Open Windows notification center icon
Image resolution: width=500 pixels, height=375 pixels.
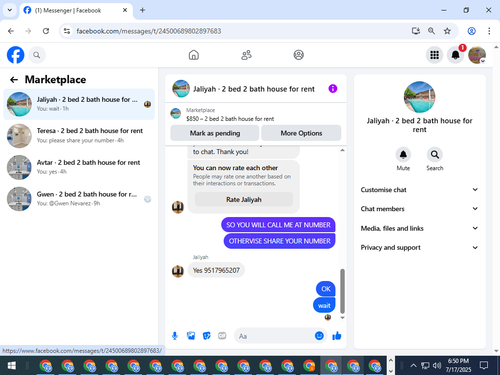[484, 366]
